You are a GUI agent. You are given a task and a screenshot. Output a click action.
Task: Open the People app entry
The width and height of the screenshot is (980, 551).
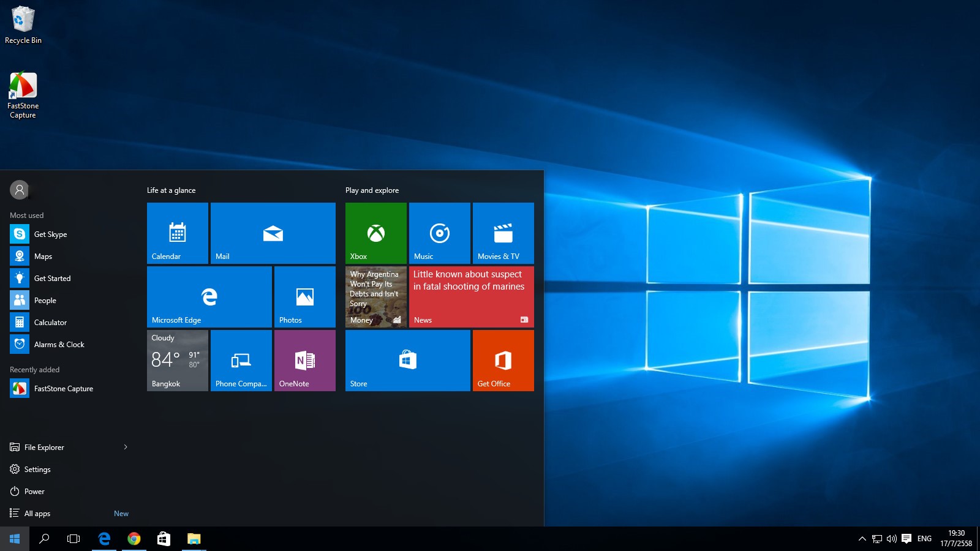pyautogui.click(x=69, y=300)
